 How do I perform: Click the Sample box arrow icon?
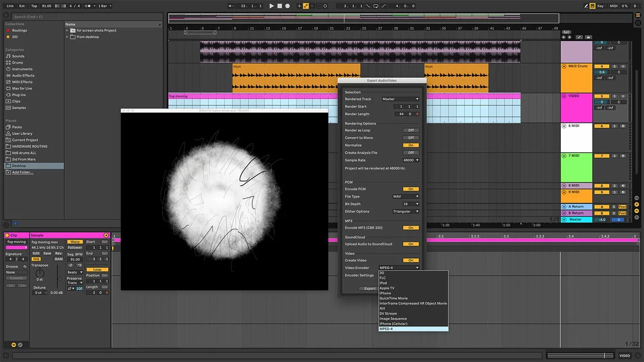[106, 235]
